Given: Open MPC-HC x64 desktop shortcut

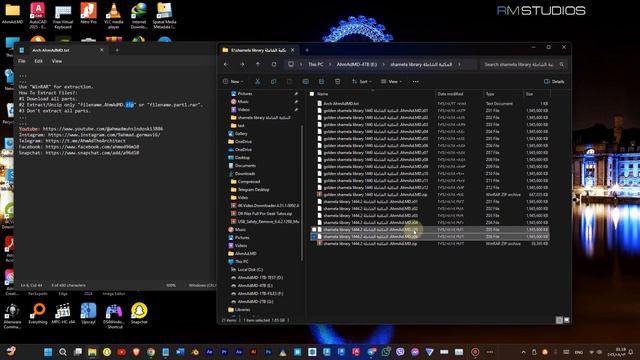Looking at the screenshot, I should 63,313.
